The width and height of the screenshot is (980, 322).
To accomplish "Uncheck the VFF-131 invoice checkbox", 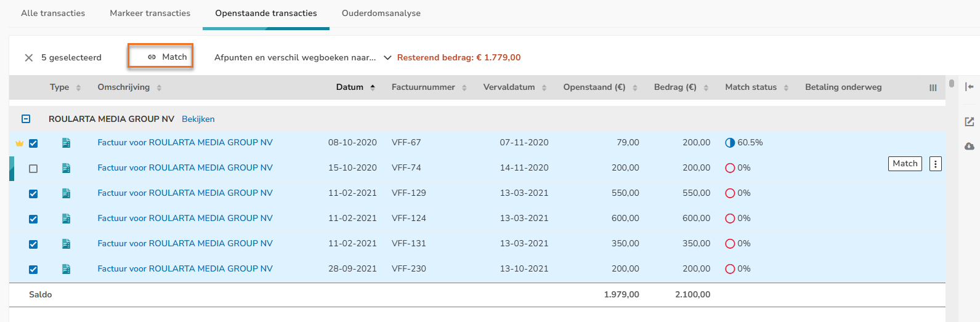I will coord(33,244).
